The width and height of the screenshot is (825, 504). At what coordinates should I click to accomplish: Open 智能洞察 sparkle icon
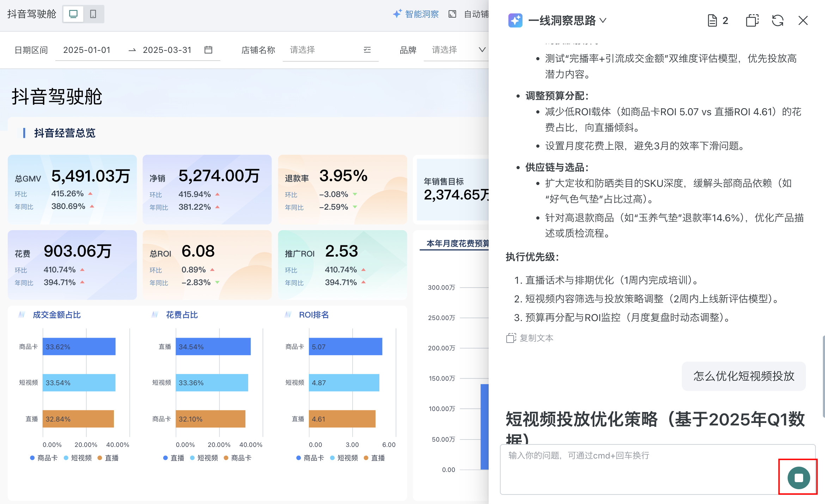pyautogui.click(x=397, y=14)
